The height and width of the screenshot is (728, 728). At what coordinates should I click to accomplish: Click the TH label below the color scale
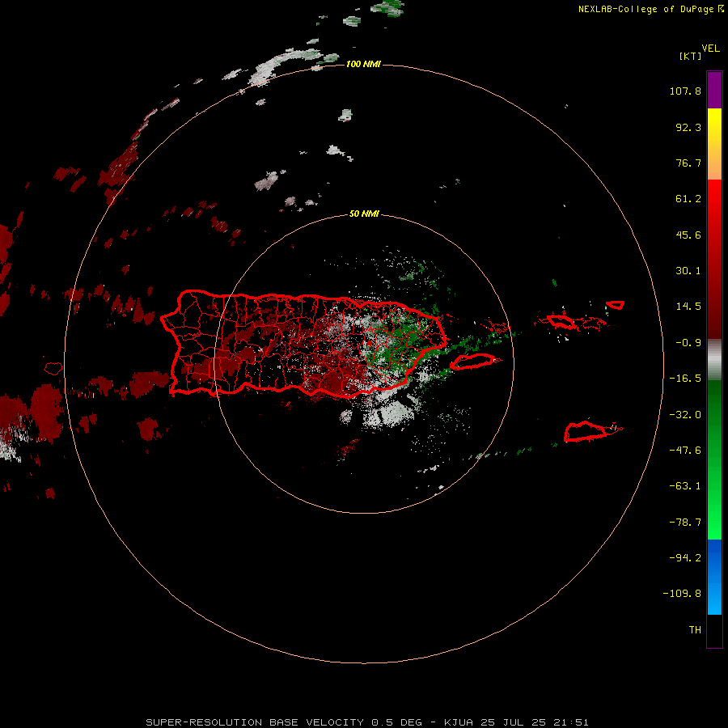click(695, 630)
